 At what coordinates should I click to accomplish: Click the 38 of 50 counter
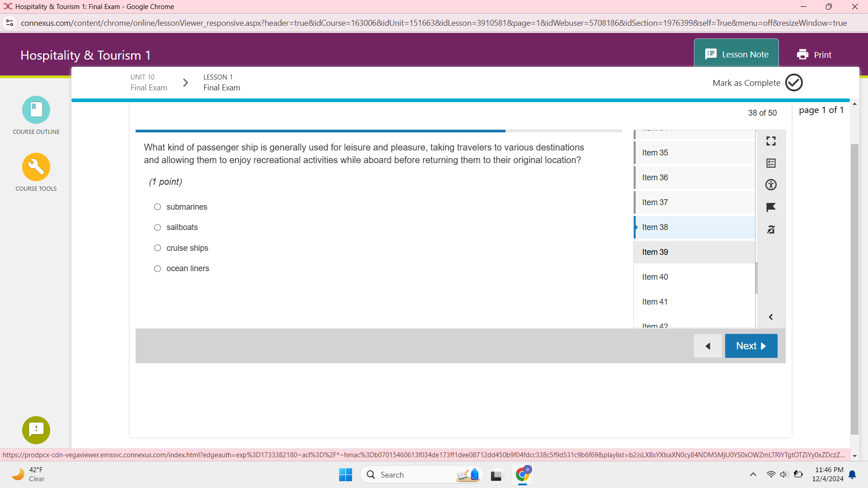pyautogui.click(x=762, y=113)
